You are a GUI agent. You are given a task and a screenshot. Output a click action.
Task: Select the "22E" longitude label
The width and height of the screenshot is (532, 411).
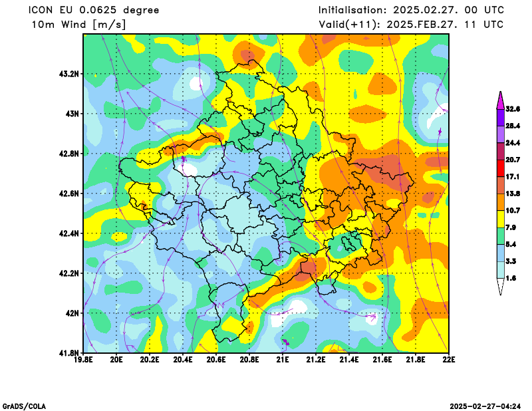coord(449,359)
